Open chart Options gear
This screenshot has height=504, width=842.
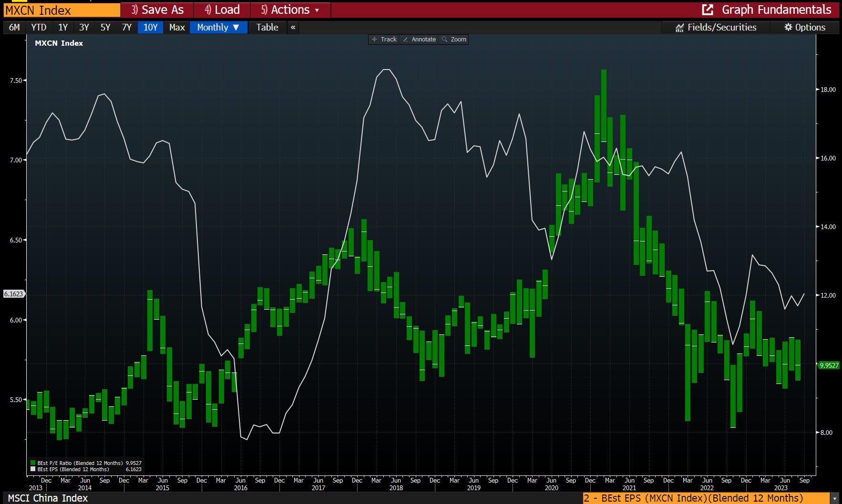tap(805, 27)
